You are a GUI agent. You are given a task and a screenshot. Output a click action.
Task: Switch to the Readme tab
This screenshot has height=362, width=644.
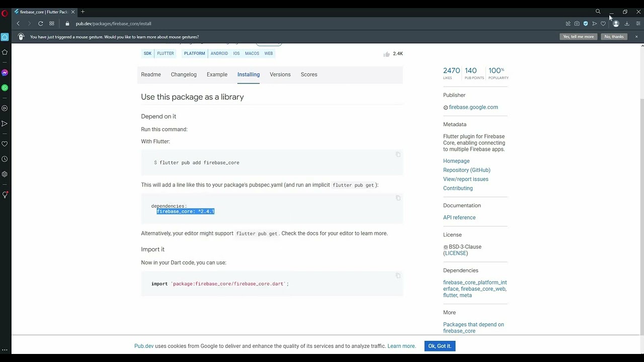click(x=151, y=74)
